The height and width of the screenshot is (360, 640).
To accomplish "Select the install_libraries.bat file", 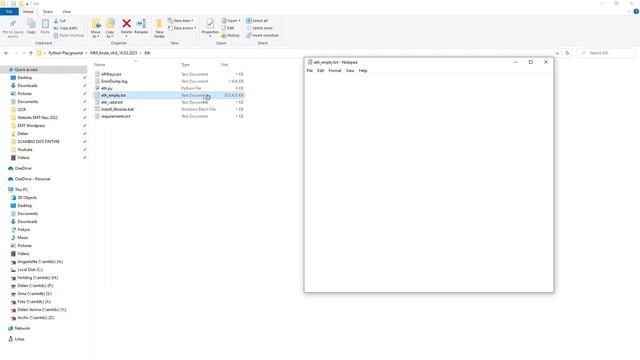I will [x=117, y=109].
